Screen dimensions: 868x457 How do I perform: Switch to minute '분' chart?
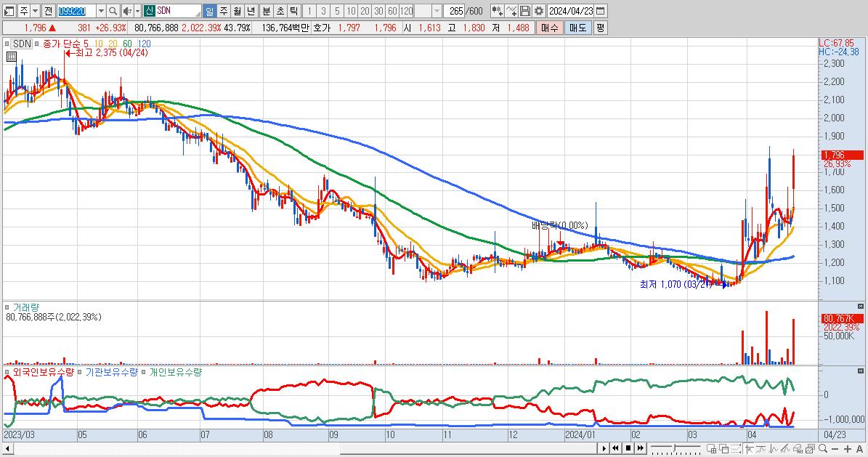(x=267, y=10)
